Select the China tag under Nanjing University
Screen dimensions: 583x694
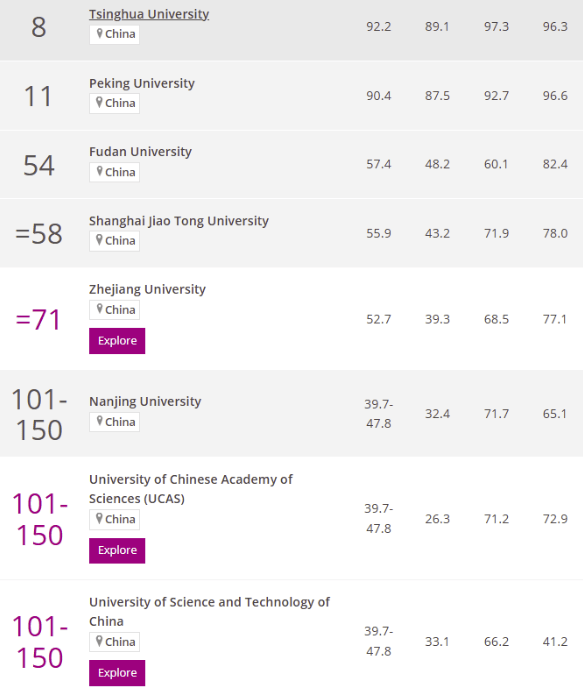point(115,422)
